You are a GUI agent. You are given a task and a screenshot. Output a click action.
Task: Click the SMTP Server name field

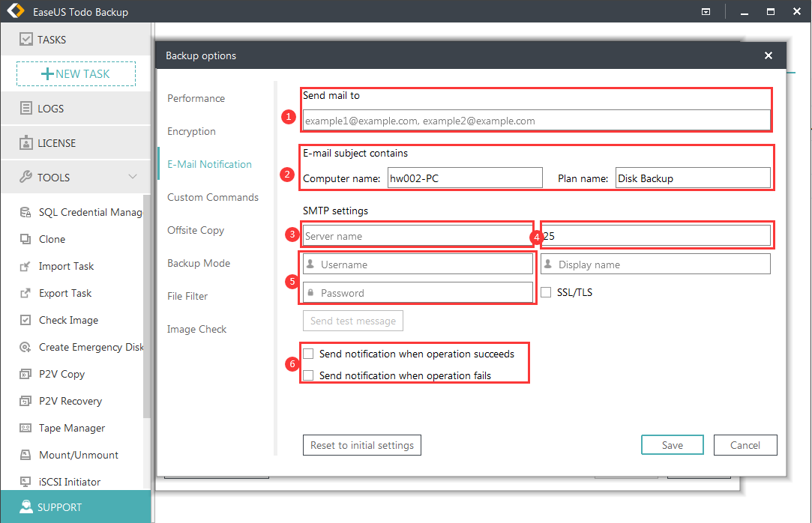point(418,236)
